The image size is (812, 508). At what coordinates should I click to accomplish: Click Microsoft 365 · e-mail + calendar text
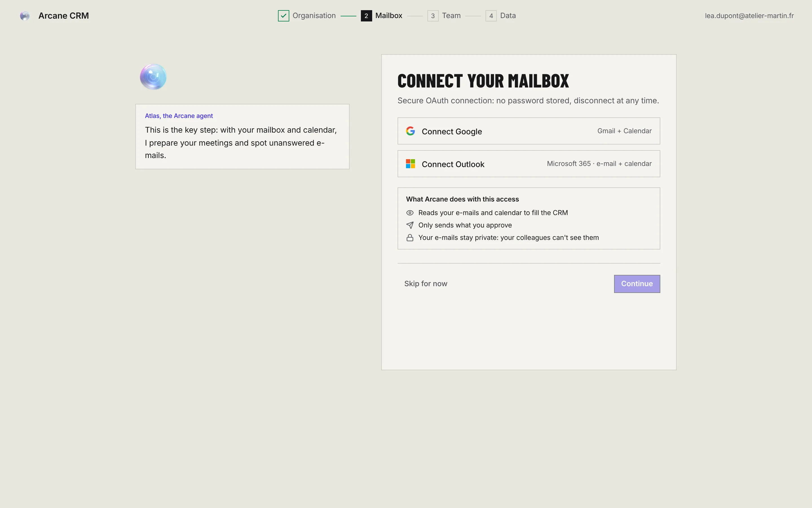pyautogui.click(x=599, y=164)
